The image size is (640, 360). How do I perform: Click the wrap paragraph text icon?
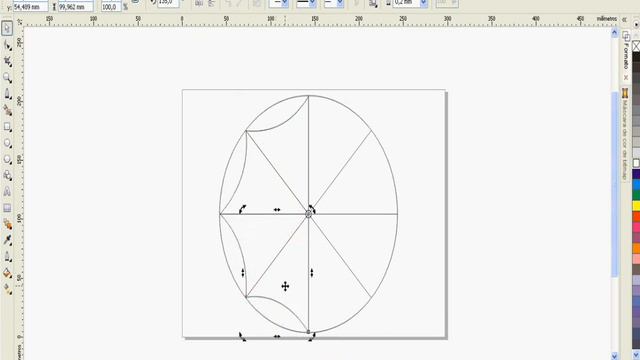[x=373, y=3]
